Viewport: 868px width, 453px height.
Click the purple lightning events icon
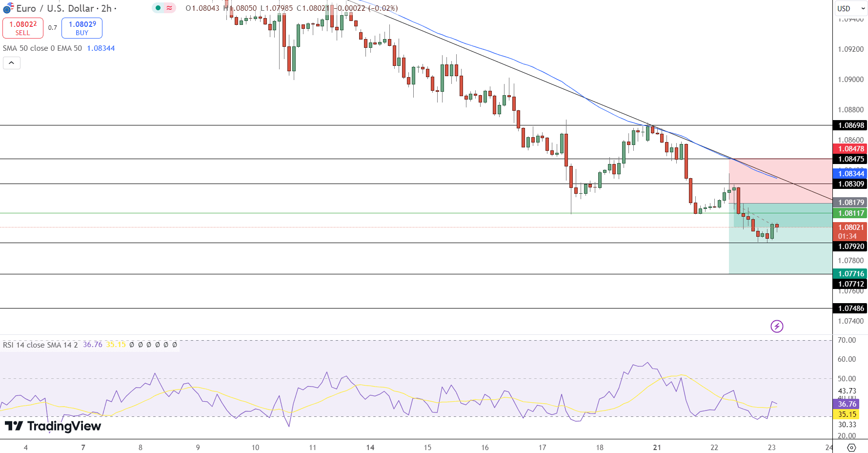(777, 326)
